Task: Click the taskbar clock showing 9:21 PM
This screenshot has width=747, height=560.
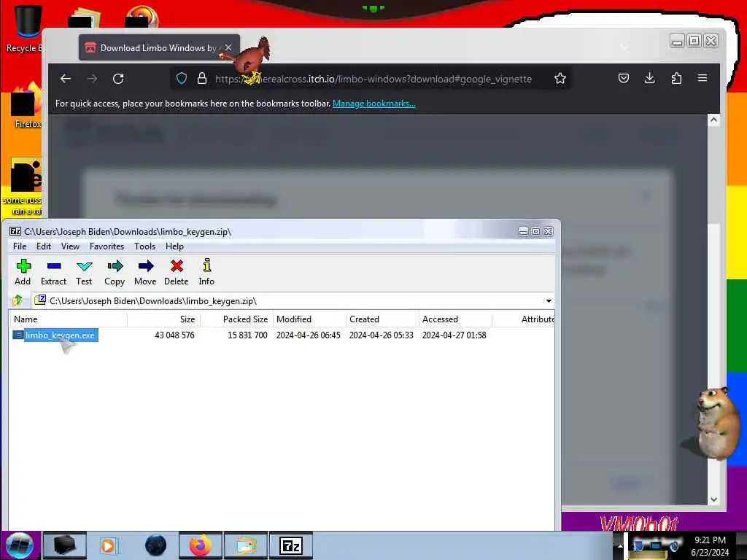Action: coord(710,546)
